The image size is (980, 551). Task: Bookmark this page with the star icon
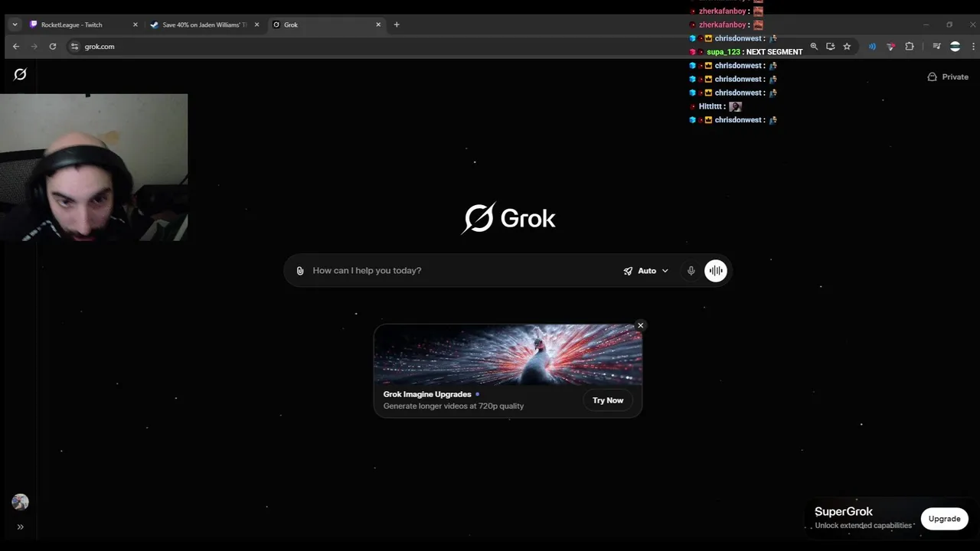point(847,47)
